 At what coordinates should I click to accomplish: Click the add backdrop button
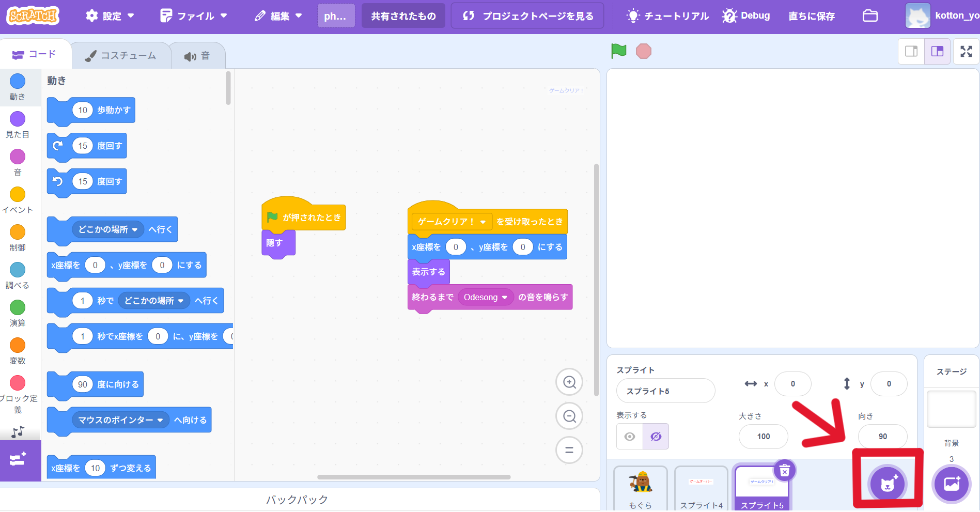tap(951, 484)
